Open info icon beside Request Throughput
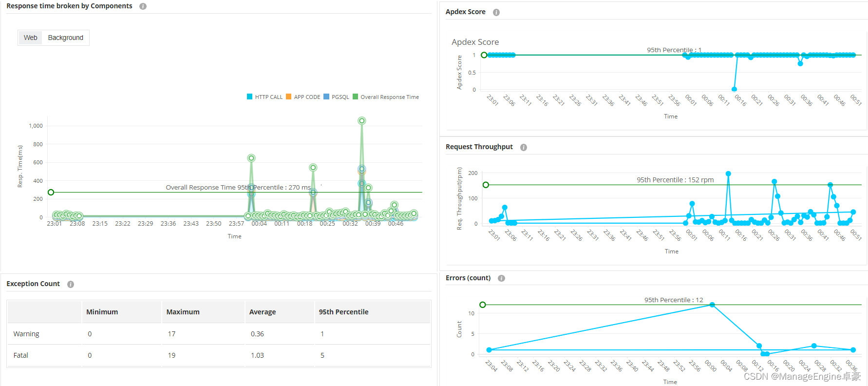Image resolution: width=868 pixels, height=386 pixels. point(524,147)
